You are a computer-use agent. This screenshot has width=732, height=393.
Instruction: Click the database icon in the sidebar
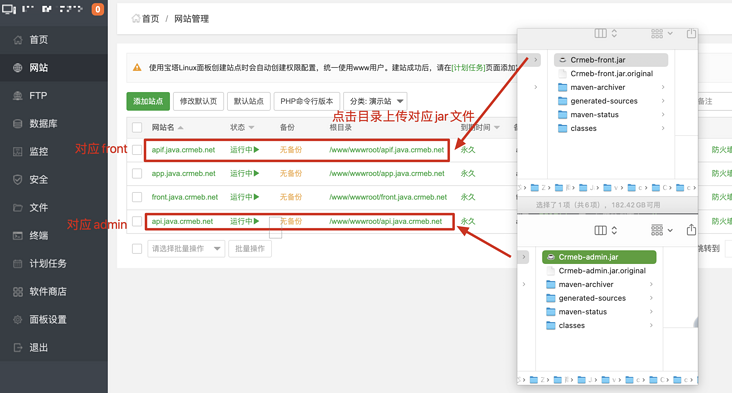click(x=18, y=124)
